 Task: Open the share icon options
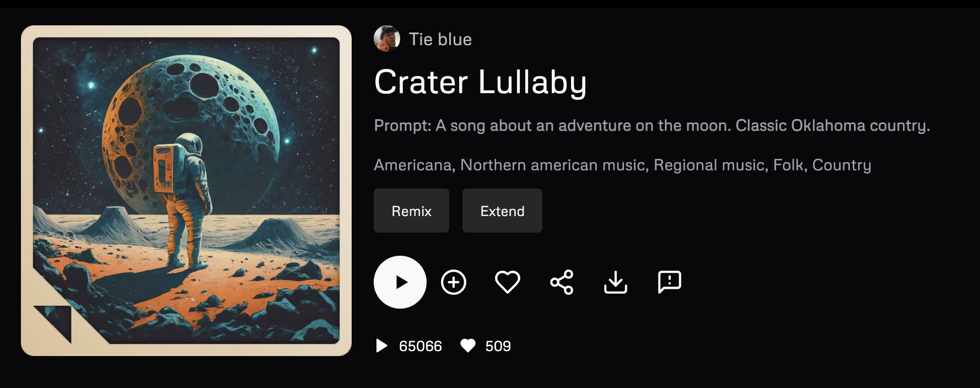click(562, 282)
